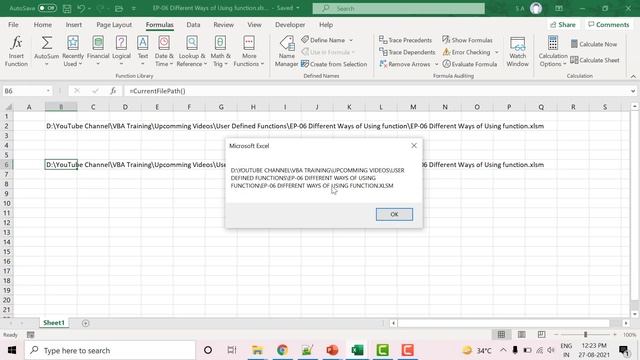Add a new sheet

pos(85,323)
